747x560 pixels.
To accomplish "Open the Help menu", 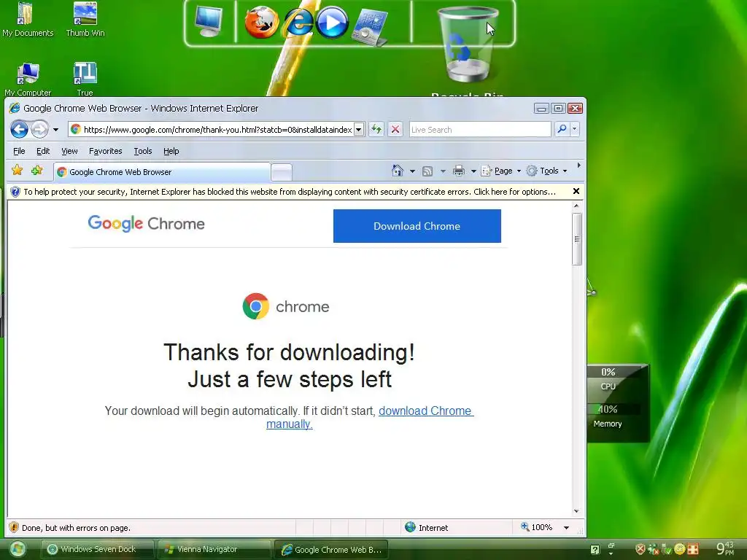I will (x=171, y=151).
